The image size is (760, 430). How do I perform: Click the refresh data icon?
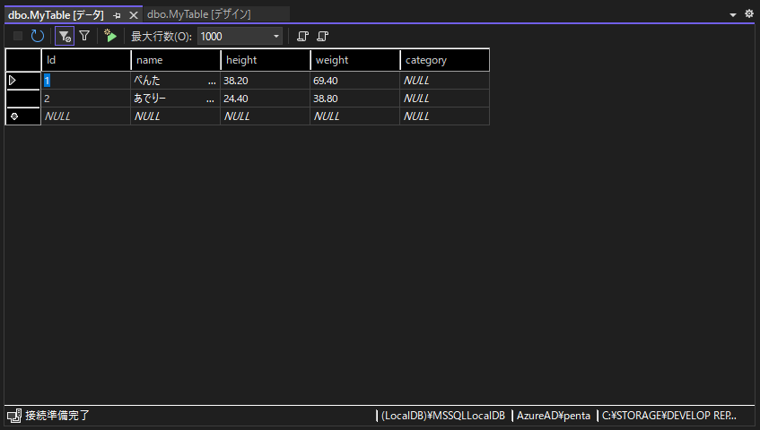[x=37, y=36]
